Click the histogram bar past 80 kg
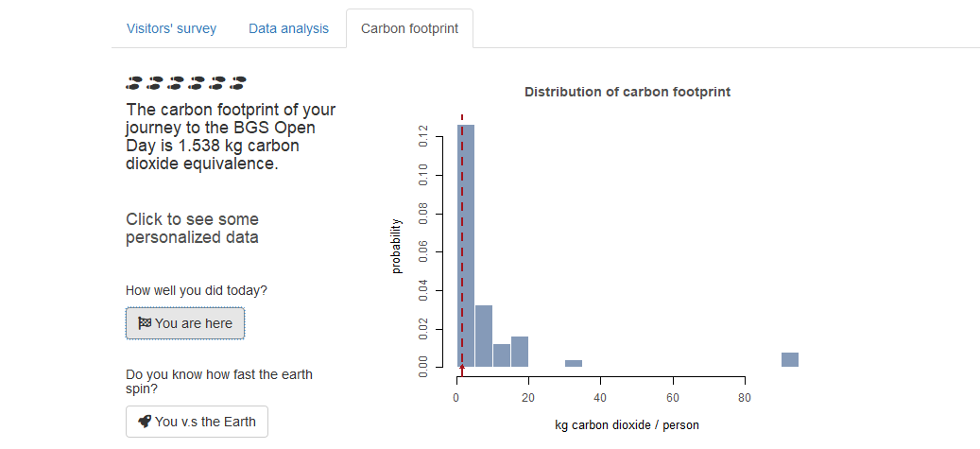The height and width of the screenshot is (449, 980). coord(790,359)
